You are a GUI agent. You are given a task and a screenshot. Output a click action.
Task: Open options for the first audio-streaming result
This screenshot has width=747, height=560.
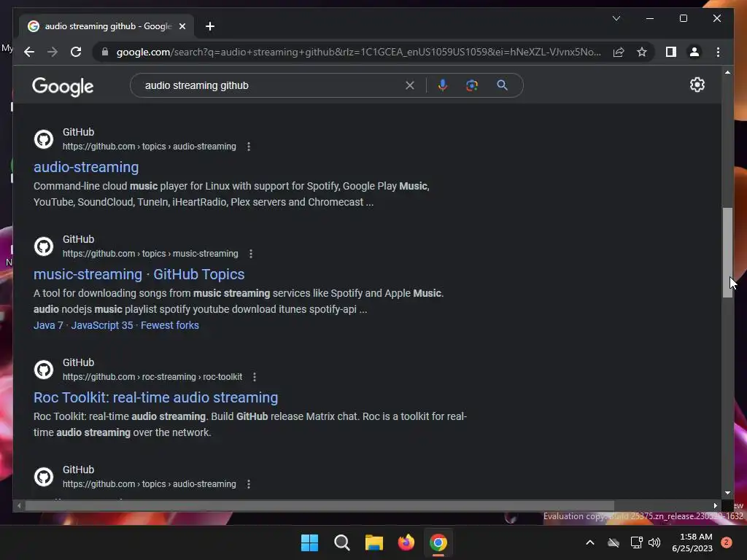tap(248, 147)
